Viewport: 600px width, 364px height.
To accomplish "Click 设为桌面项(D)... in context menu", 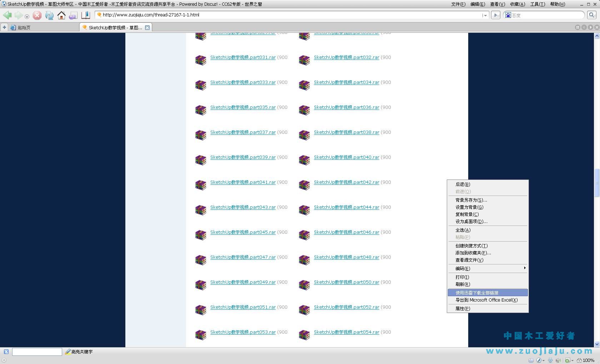I will (x=487, y=222).
